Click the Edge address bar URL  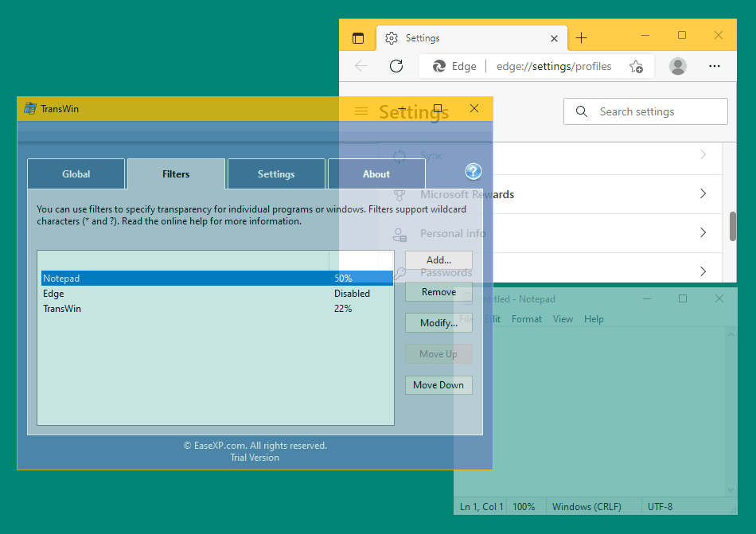(x=554, y=66)
